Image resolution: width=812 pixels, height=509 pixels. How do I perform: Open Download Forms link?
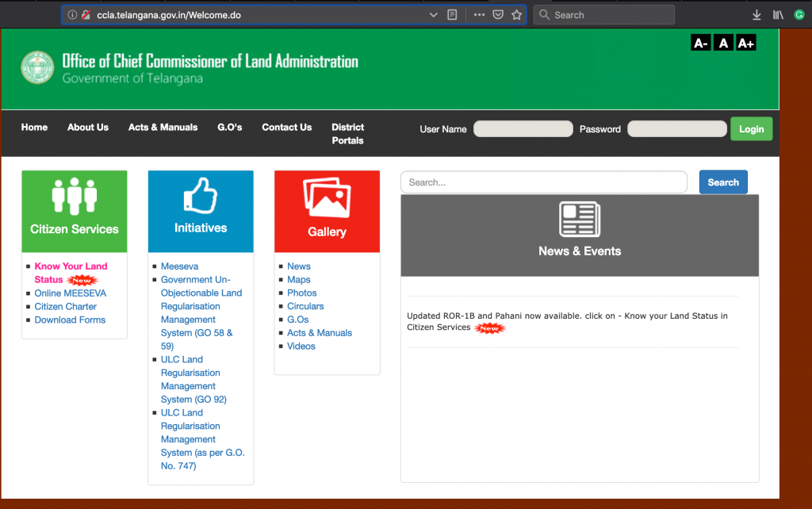[x=70, y=320]
